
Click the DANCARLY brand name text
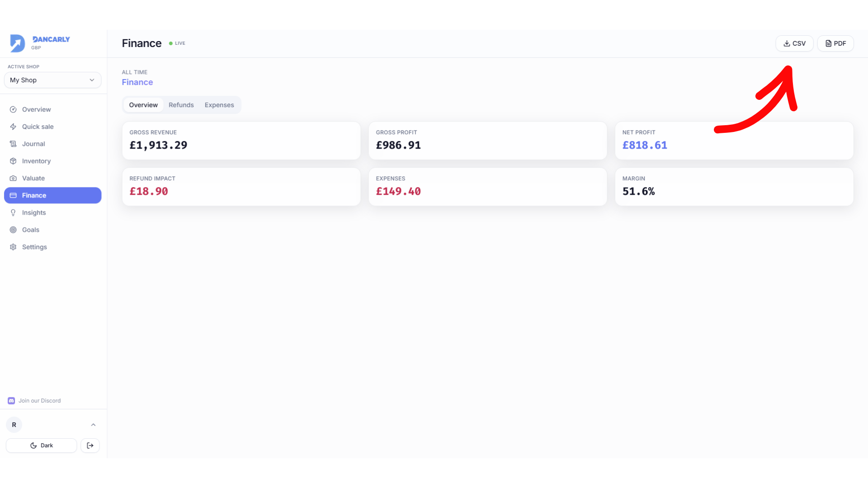point(51,39)
